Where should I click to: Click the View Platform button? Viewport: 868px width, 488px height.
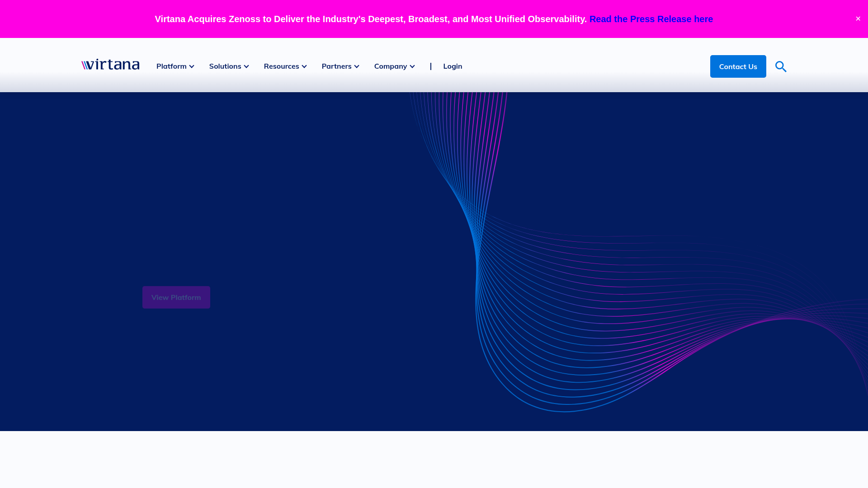176,297
